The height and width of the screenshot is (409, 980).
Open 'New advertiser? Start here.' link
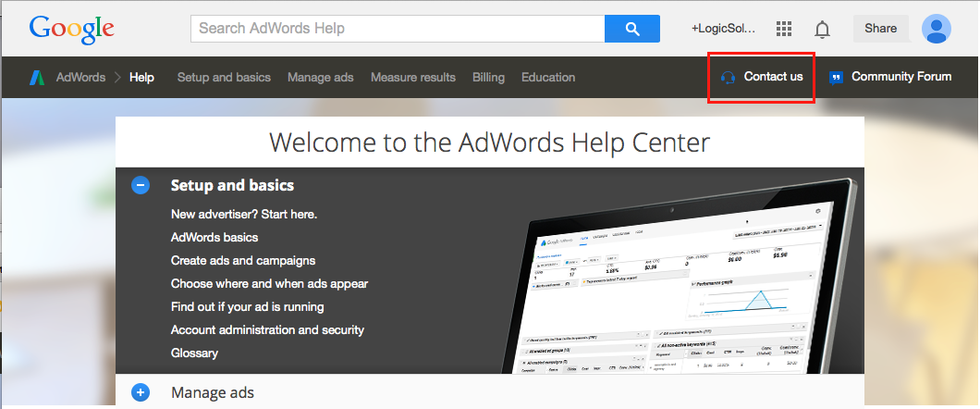[244, 215]
